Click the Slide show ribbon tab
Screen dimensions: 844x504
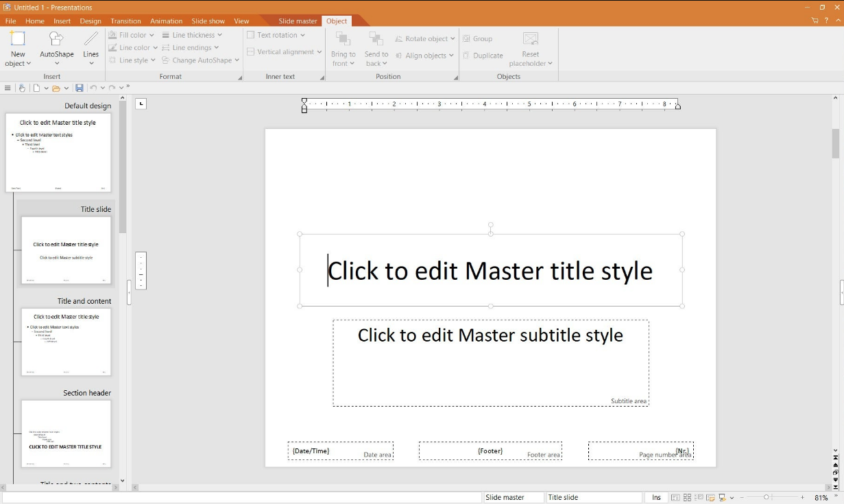pos(208,21)
